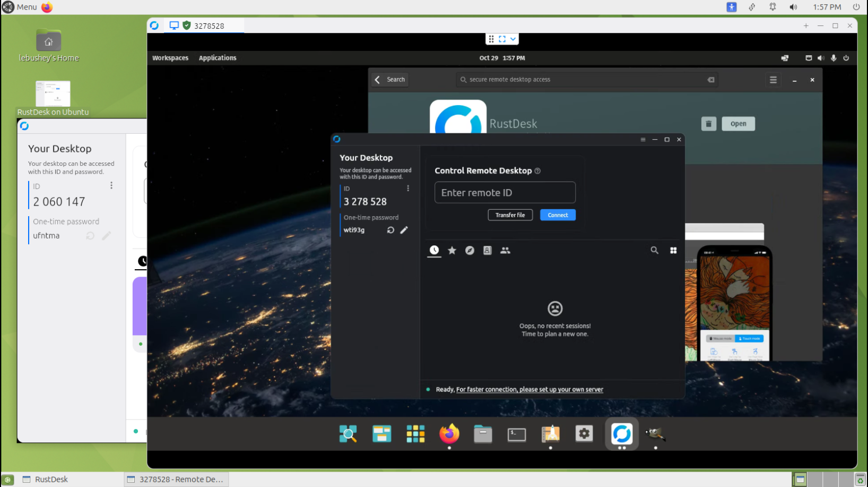
Task: Click the remote panel microphone icon
Action: 834,58
